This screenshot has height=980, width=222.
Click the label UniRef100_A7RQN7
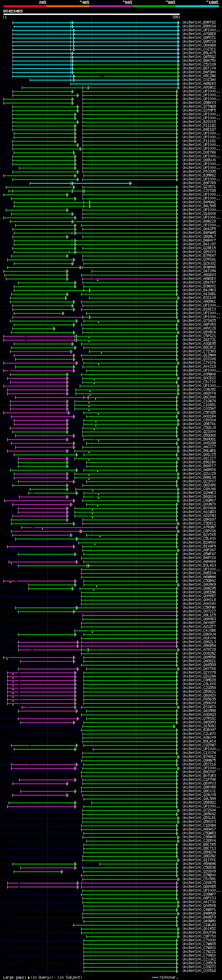(199, 527)
